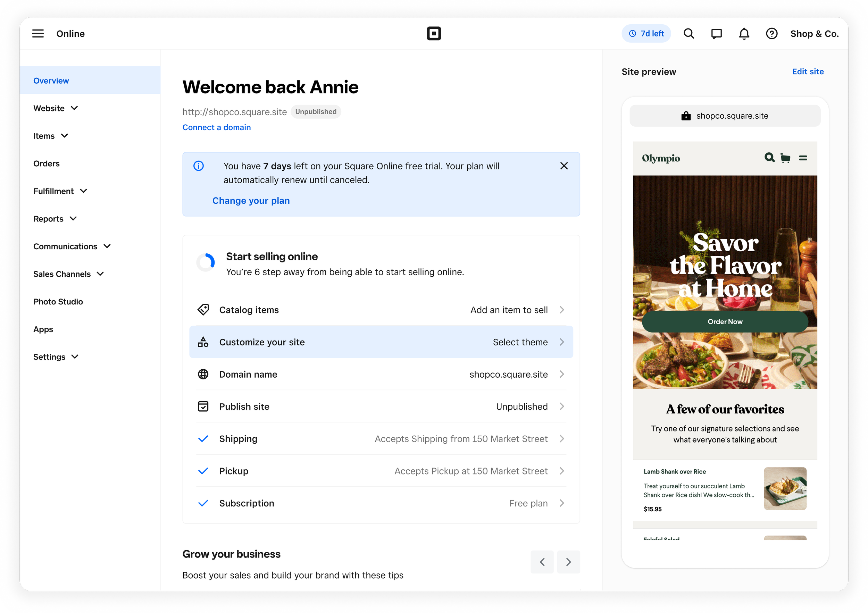This screenshot has width=868, height=613.
Task: Open the messages chat icon
Action: [716, 34]
